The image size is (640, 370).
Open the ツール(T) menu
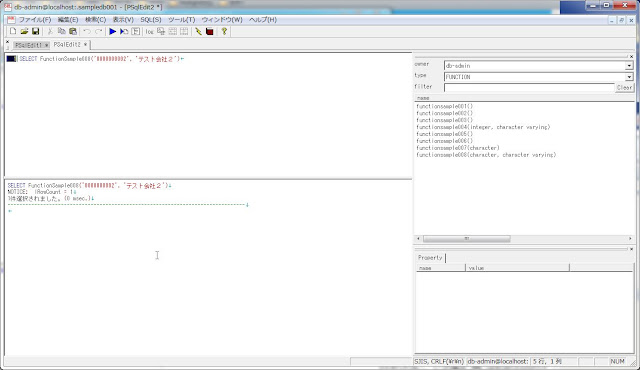(x=182, y=20)
